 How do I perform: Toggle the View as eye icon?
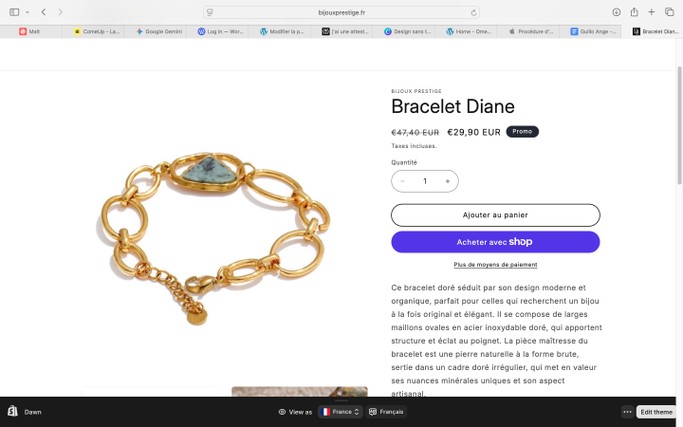(x=282, y=412)
